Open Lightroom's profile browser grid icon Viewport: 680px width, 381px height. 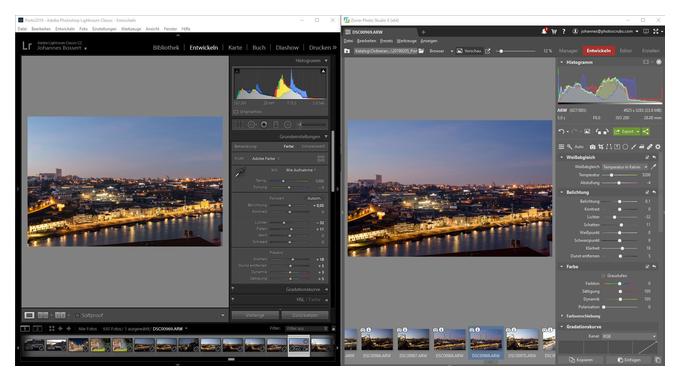321,159
